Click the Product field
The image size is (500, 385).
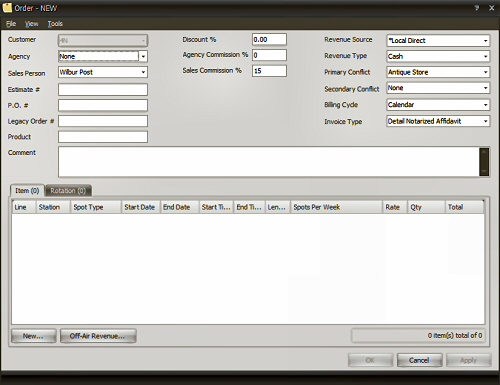coord(103,137)
